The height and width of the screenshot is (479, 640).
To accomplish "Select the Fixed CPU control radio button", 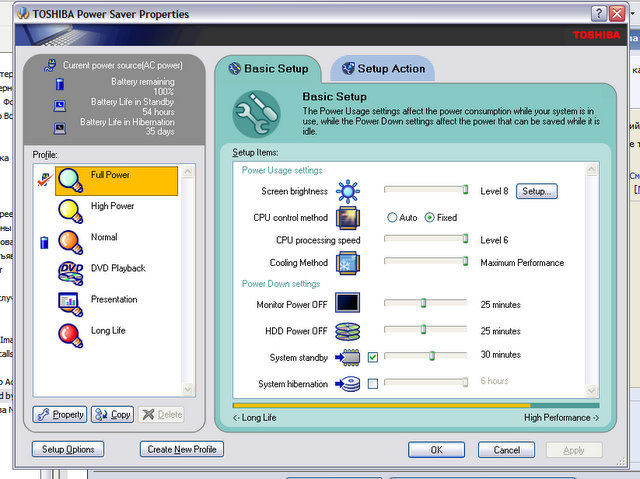I will coord(429,217).
